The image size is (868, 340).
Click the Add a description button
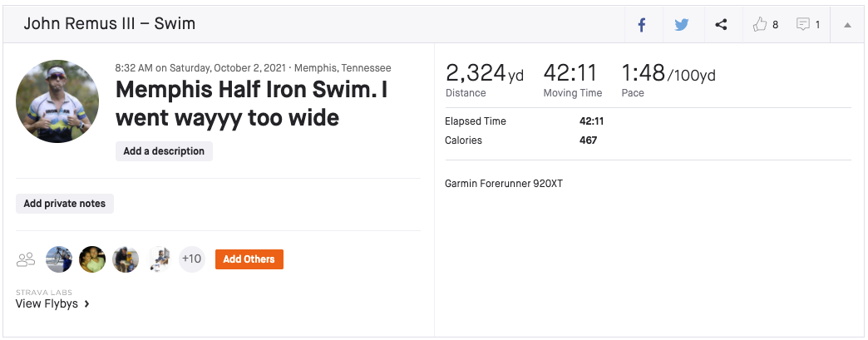tap(164, 151)
